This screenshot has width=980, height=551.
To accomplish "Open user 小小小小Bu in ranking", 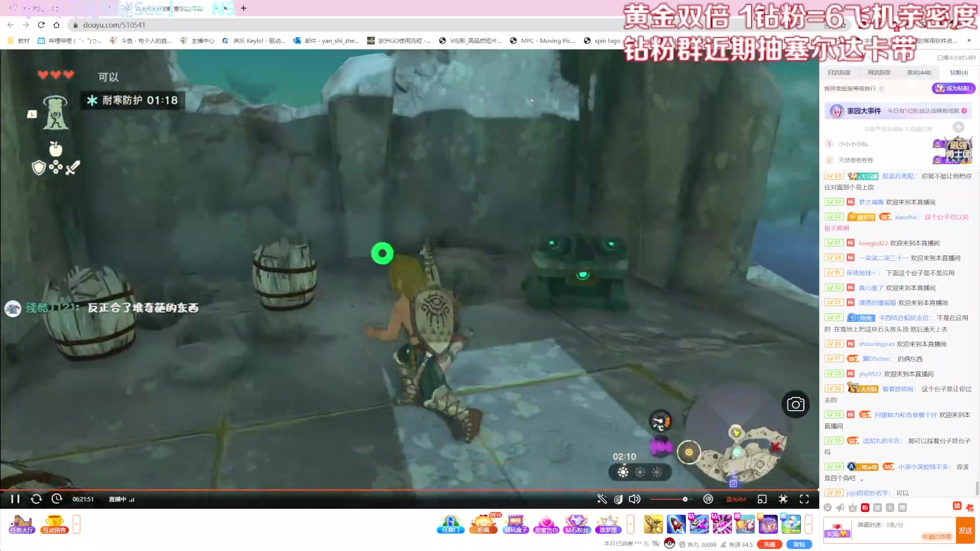I will coord(853,144).
